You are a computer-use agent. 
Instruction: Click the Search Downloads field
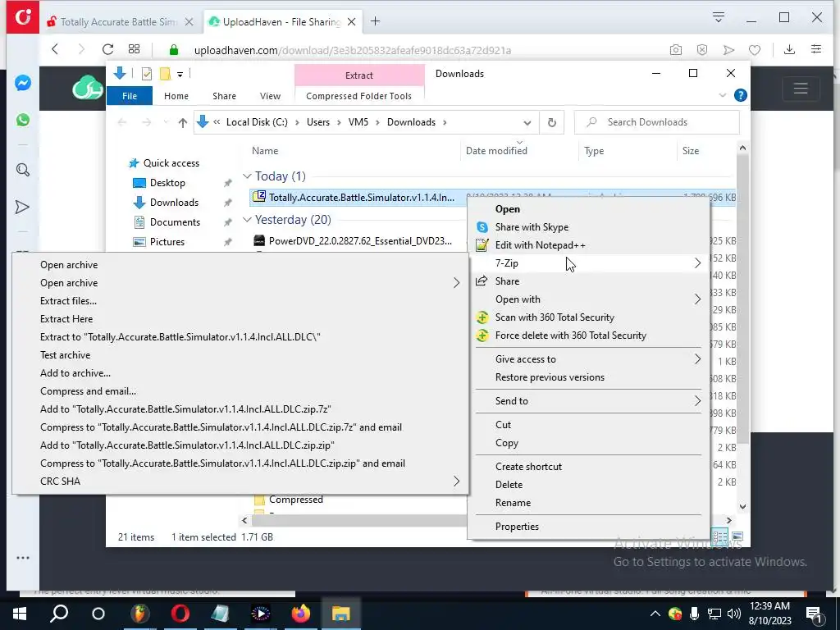657,122
